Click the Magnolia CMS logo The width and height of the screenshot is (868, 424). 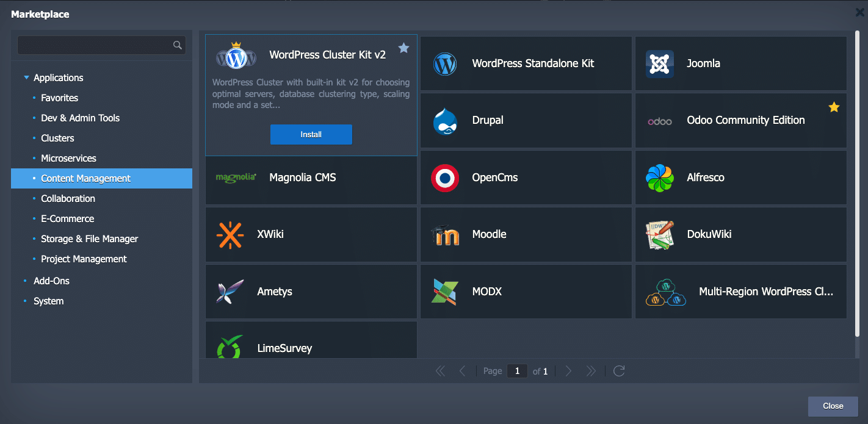236,177
